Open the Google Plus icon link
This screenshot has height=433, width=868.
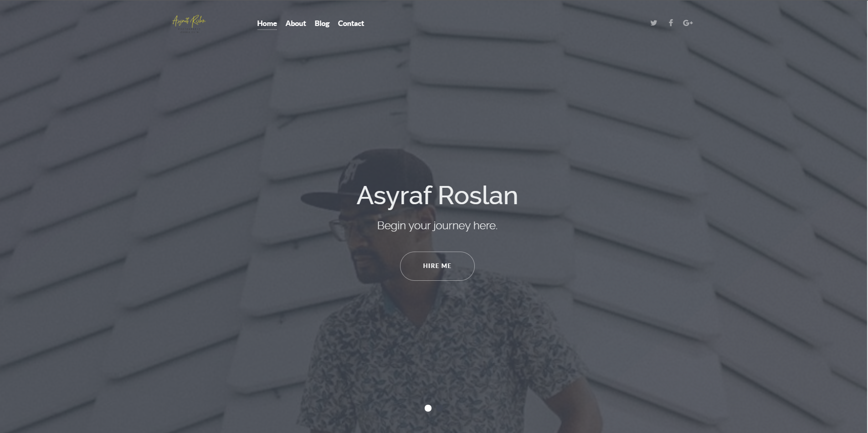[688, 23]
